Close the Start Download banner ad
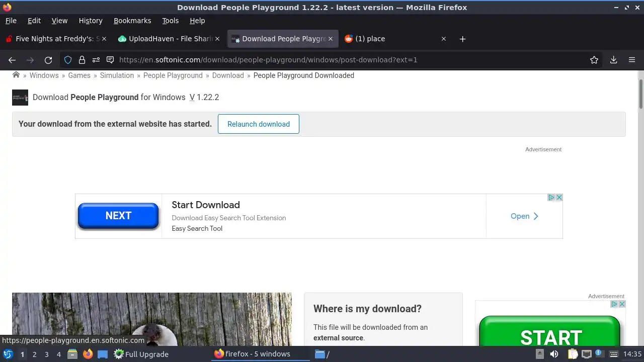 559,198
